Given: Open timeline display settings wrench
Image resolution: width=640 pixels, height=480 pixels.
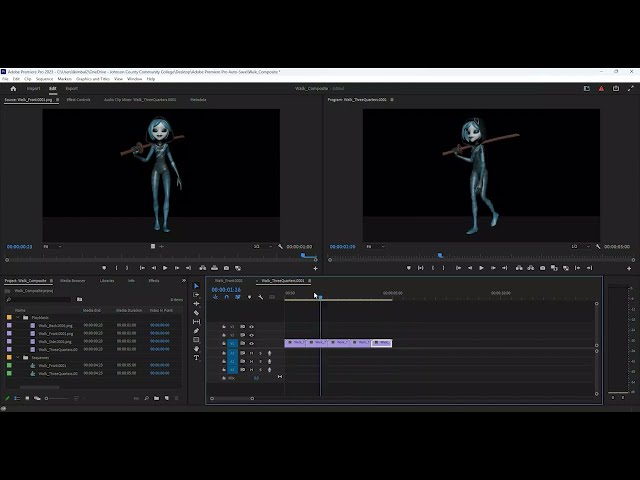Looking at the screenshot, I should (260, 297).
